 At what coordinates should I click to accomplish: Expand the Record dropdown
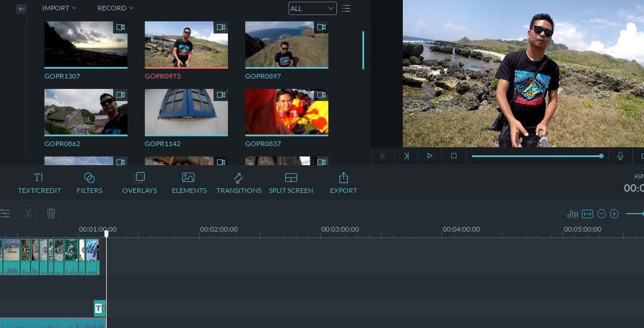(x=115, y=8)
